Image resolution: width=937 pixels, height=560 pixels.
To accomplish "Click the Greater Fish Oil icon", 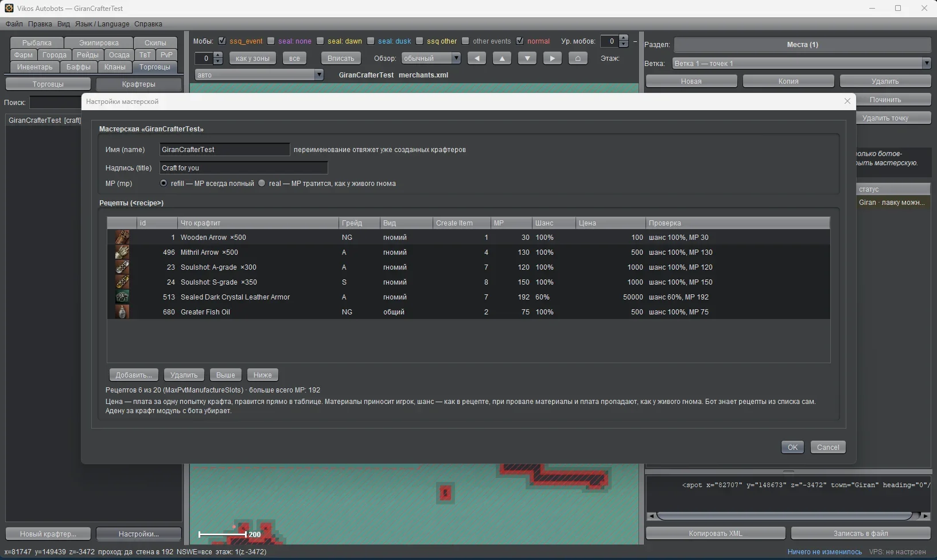I will 122,312.
